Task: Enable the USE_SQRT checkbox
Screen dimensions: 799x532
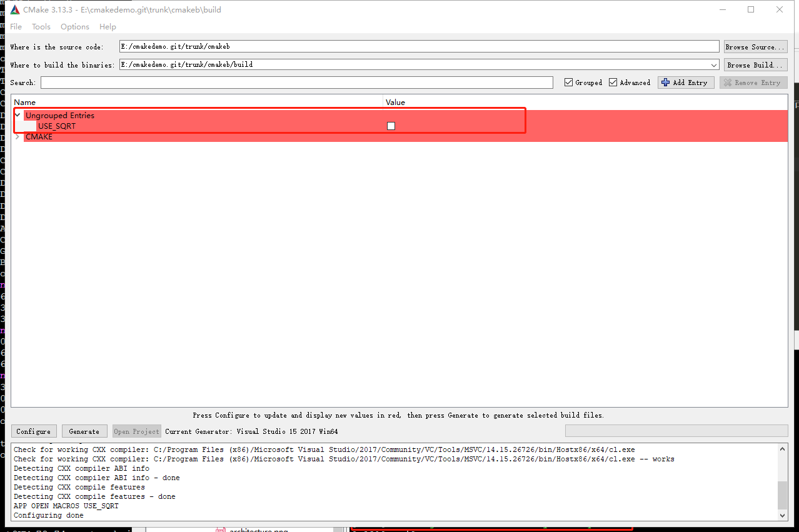Action: coord(391,126)
